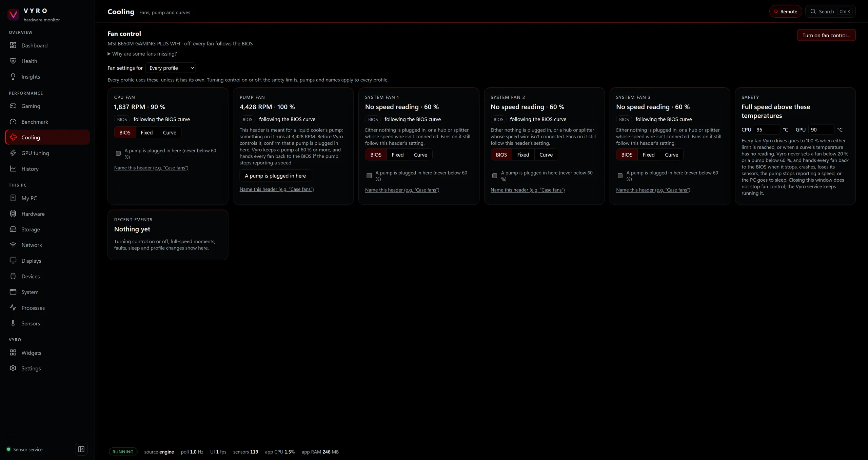
Task: Tick the CPU Fan pump checkbox
Action: coord(118,153)
